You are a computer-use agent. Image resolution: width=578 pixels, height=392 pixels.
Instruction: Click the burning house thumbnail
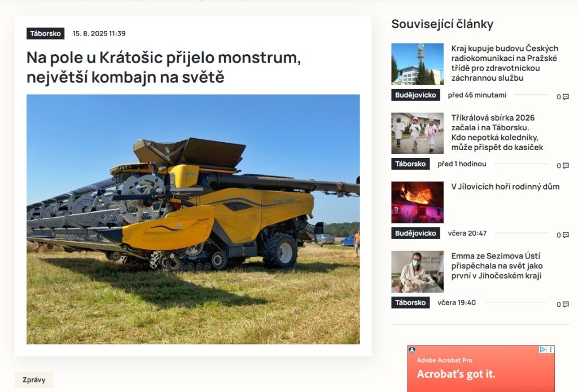[417, 202]
